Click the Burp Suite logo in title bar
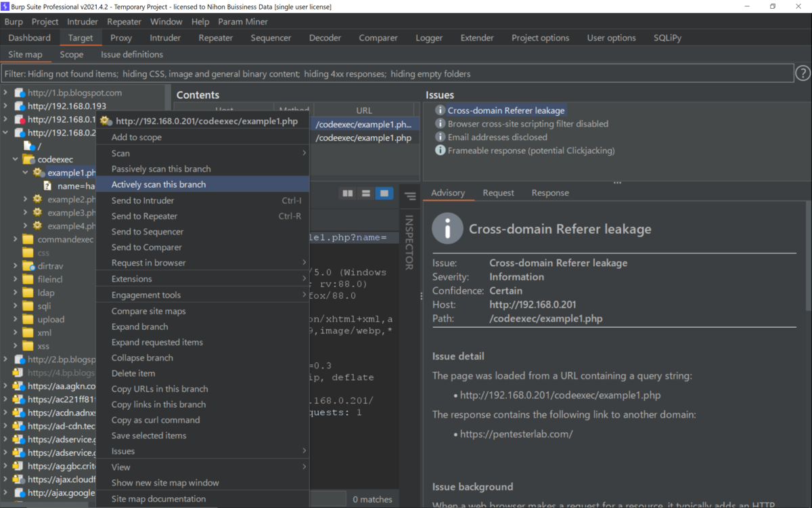812x508 pixels. point(5,6)
